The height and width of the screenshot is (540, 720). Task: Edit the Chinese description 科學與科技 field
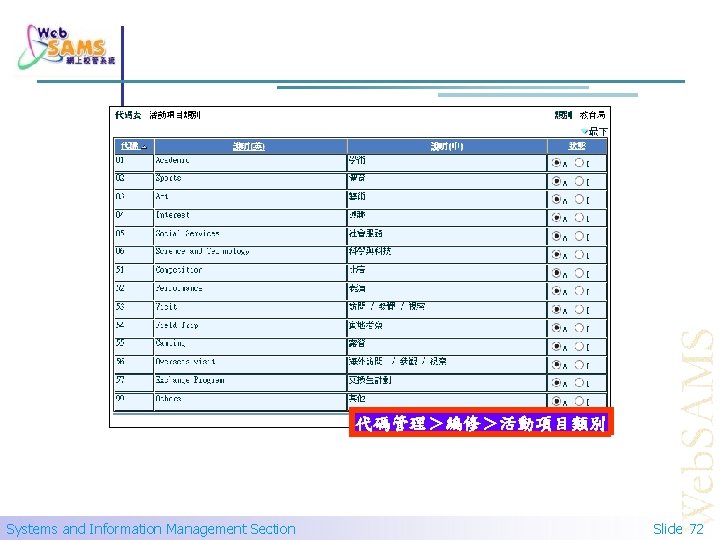pos(447,254)
